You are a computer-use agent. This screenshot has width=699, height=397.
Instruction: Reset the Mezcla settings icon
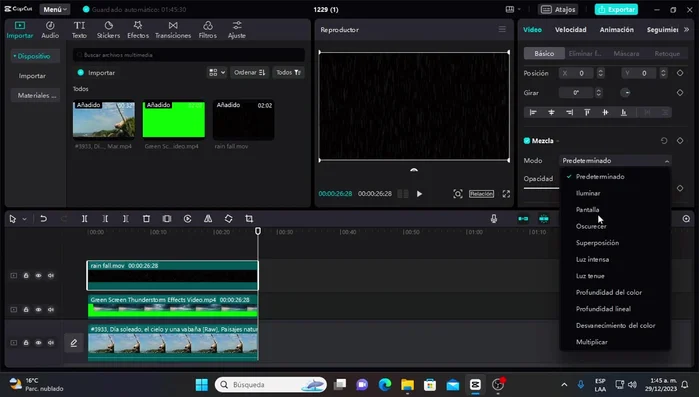(664, 141)
